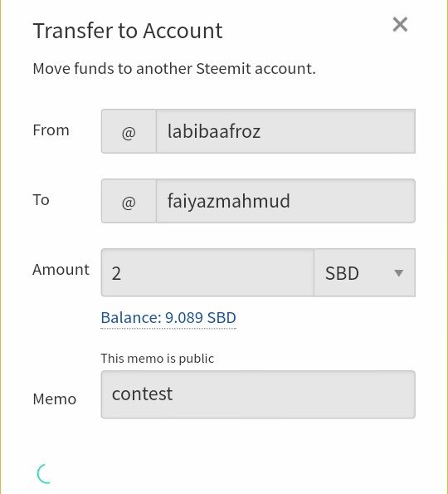Focus the To field containing faiyazmahmud
The width and height of the screenshot is (448, 494).
pyautogui.click(x=285, y=201)
